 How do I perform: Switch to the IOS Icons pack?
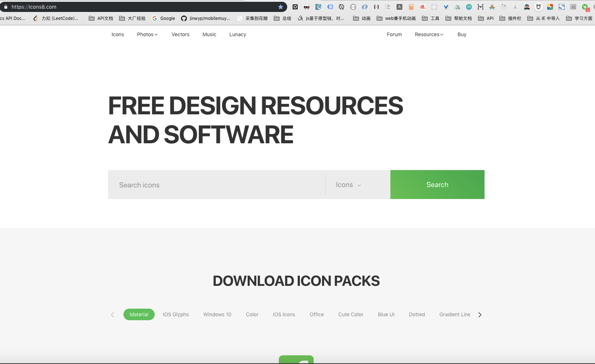click(284, 314)
